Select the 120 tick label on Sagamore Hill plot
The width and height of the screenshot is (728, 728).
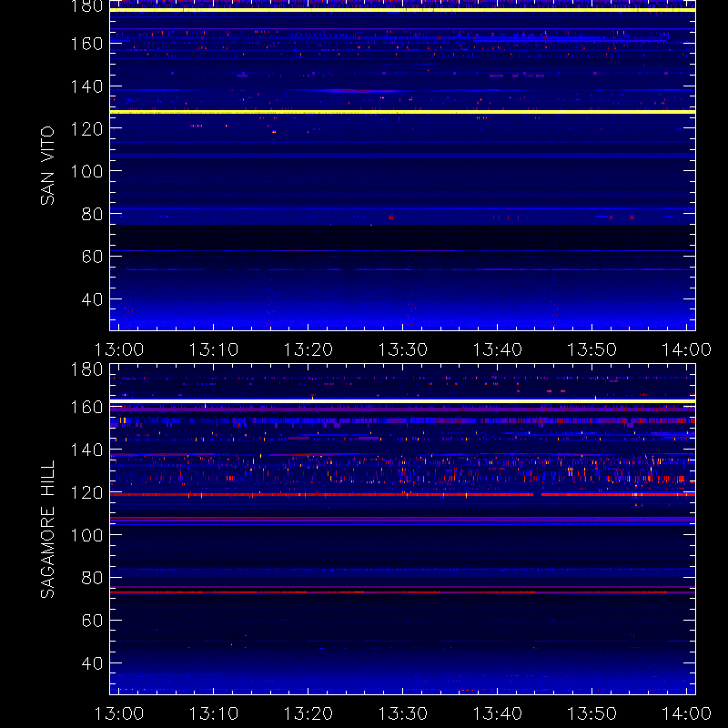86,492
